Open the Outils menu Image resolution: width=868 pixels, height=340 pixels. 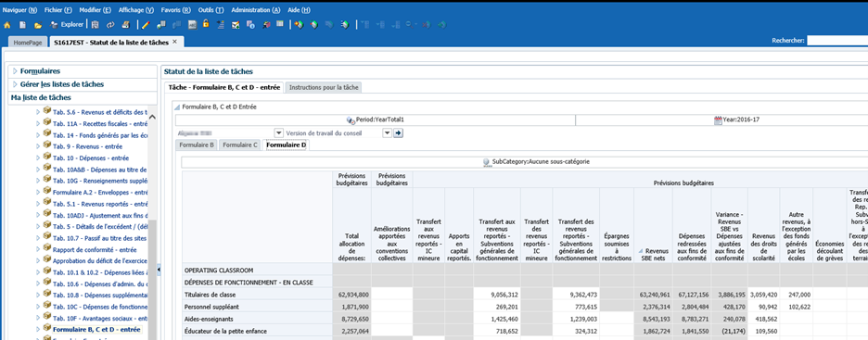point(211,10)
